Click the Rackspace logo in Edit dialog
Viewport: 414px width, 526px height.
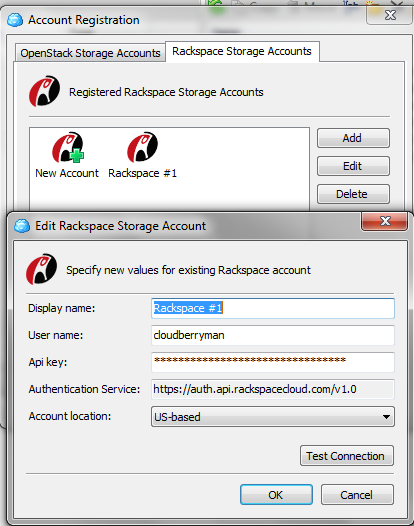(x=42, y=269)
